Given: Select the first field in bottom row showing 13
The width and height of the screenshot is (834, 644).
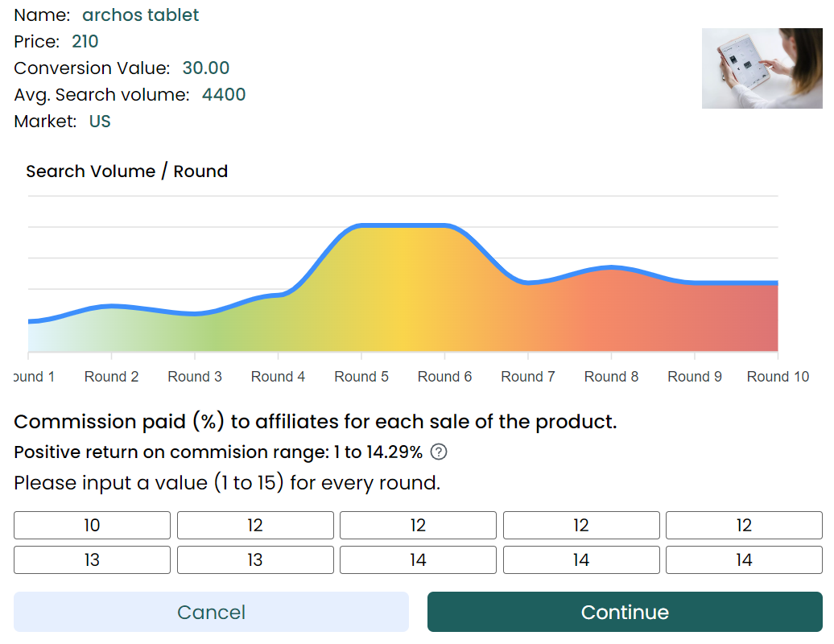Looking at the screenshot, I should pos(93,560).
